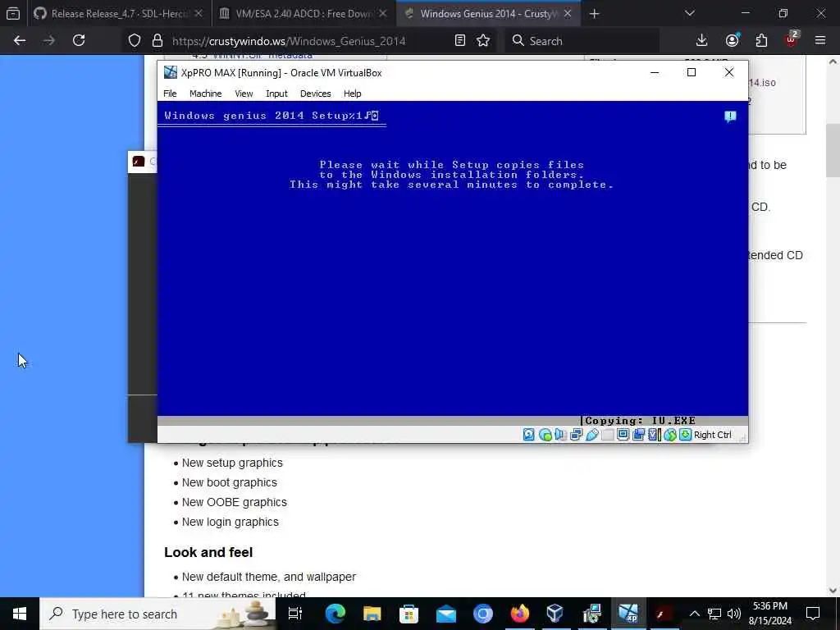Open the View menu in VirtualBox
The height and width of the screenshot is (630, 840).
243,94
